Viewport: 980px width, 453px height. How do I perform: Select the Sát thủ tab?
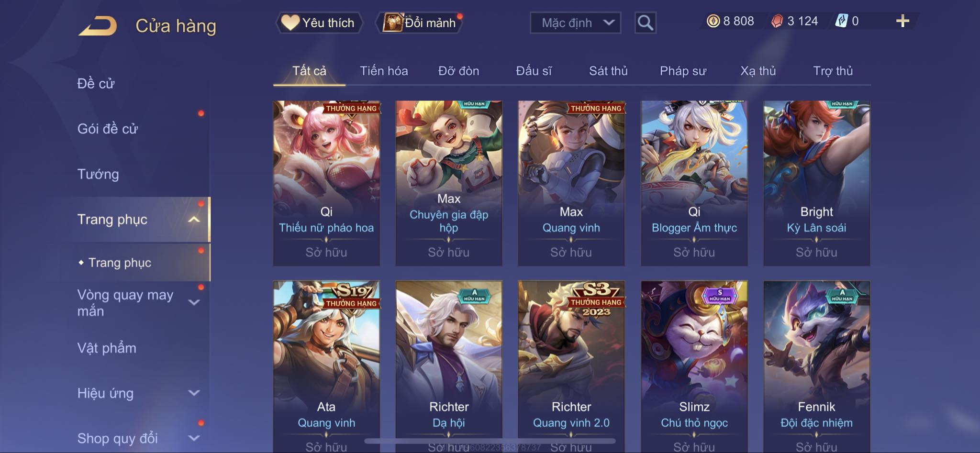click(608, 71)
